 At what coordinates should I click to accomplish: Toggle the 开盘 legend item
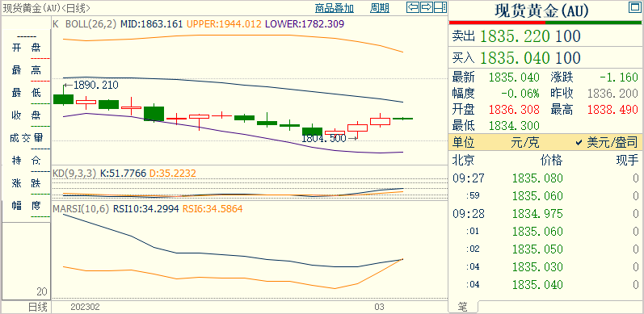[27, 48]
